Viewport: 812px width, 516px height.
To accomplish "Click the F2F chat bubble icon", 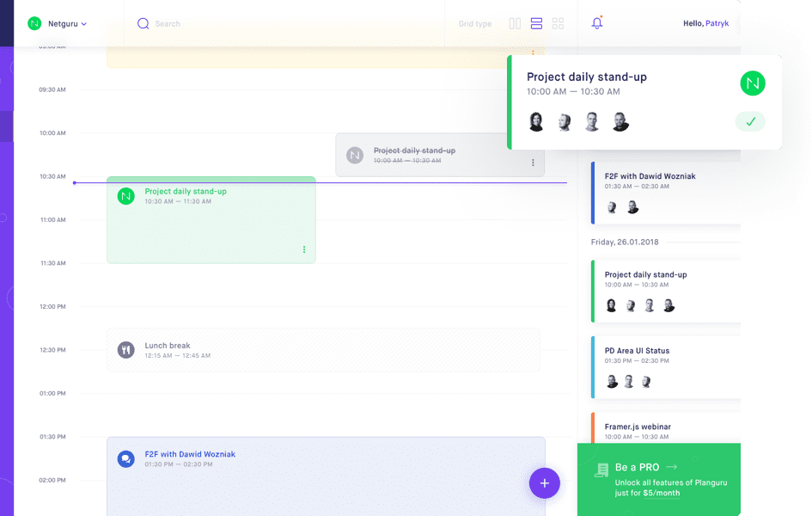I will pyautogui.click(x=125, y=459).
